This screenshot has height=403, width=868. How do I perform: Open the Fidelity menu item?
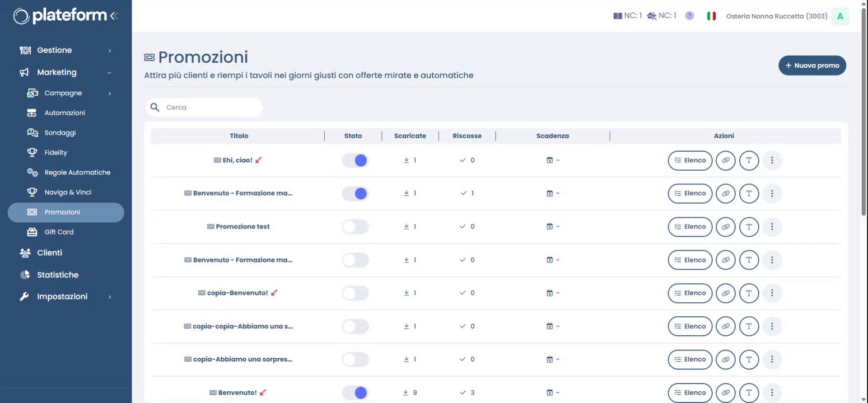pyautogui.click(x=56, y=152)
